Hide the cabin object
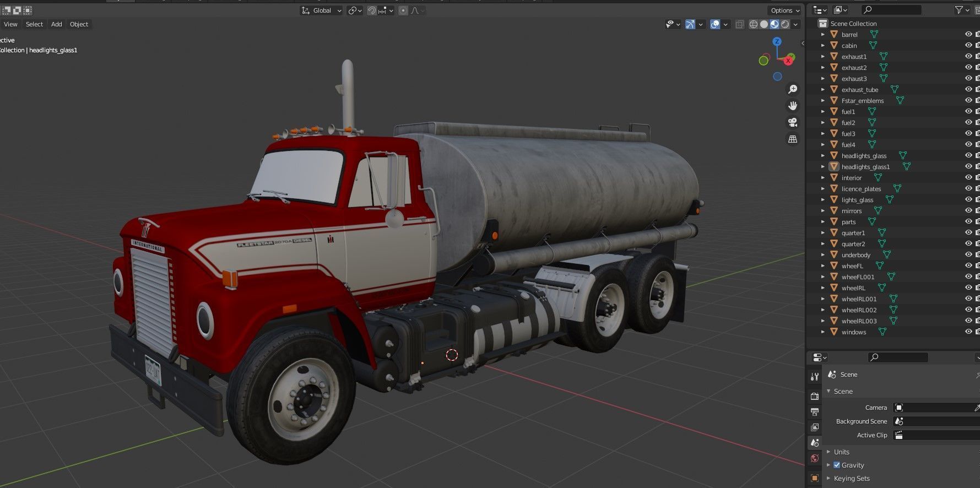The height and width of the screenshot is (488, 980). [968, 45]
